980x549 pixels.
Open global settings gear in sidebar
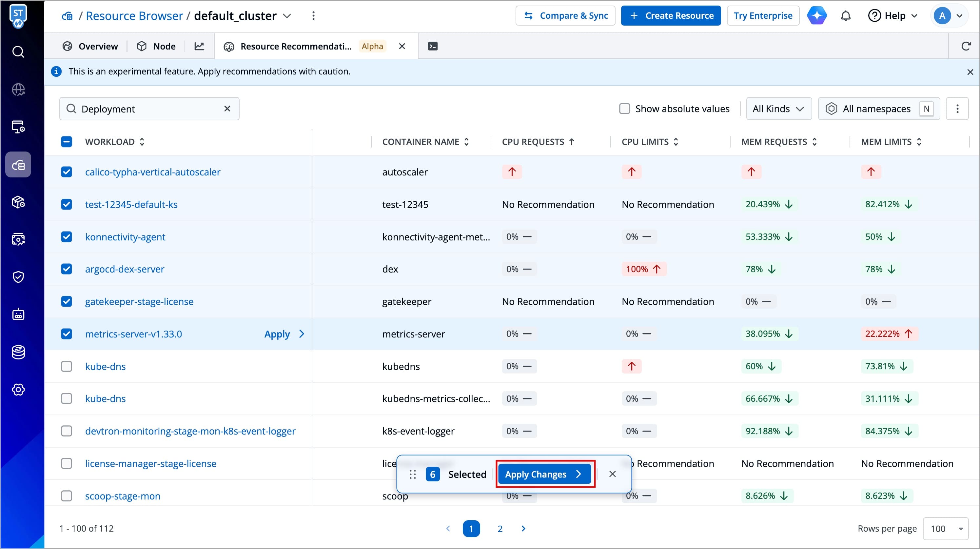(x=18, y=390)
